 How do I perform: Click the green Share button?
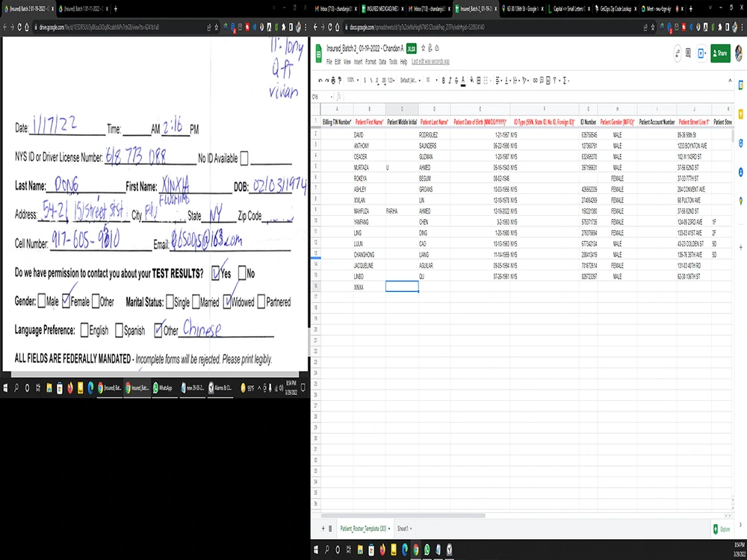pyautogui.click(x=720, y=53)
